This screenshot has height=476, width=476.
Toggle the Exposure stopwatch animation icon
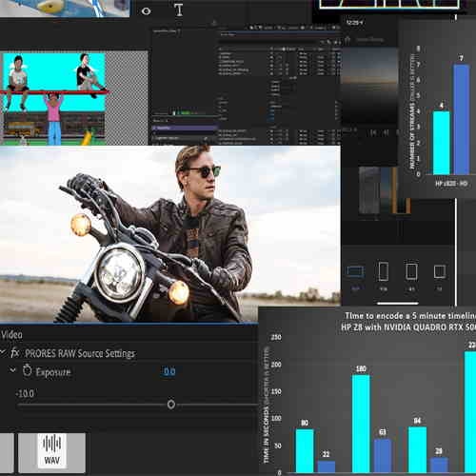click(28, 370)
